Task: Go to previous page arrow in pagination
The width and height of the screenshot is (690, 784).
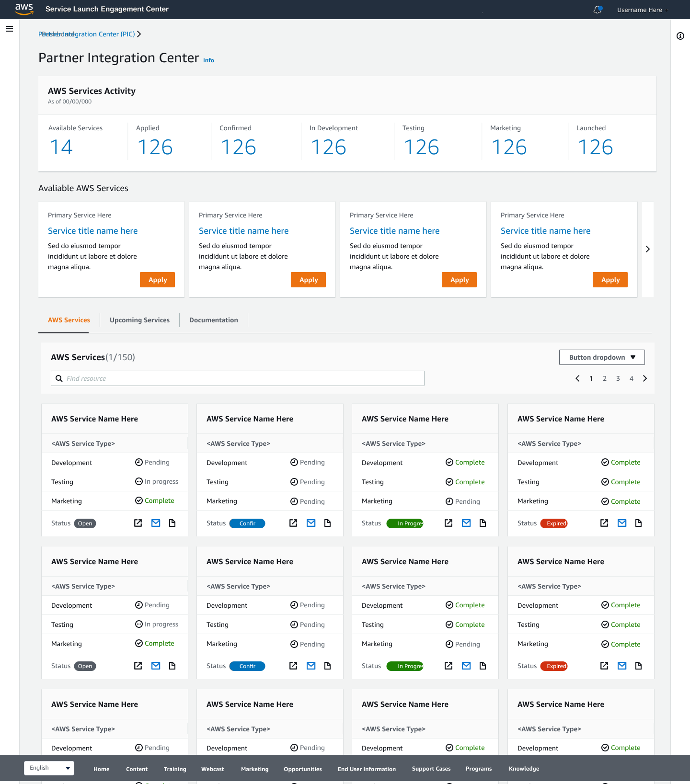Action: pyautogui.click(x=577, y=378)
